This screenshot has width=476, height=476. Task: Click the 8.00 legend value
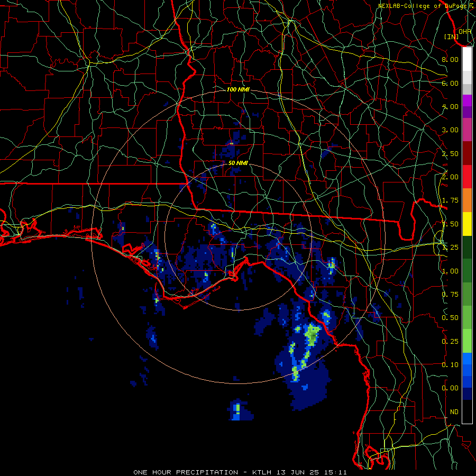coord(450,59)
